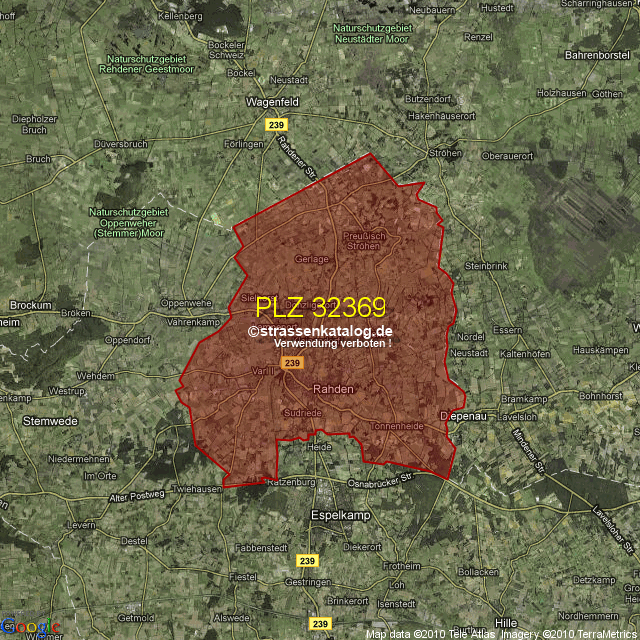The height and width of the screenshot is (640, 640).
Task: Click the Preußisch Ströhen label inside the red area
Action: pyautogui.click(x=363, y=241)
